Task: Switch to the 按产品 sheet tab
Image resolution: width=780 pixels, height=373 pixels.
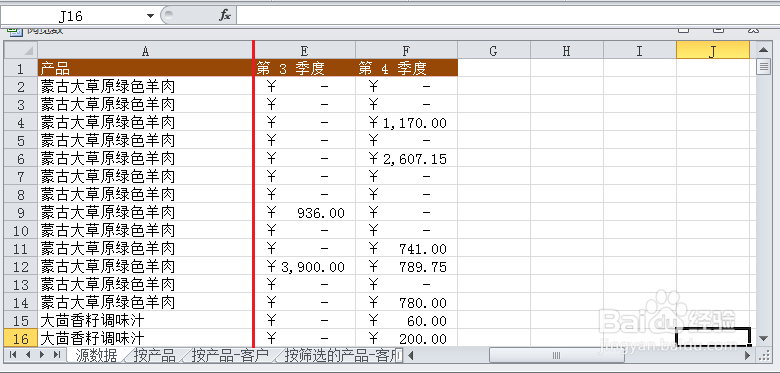Action: pyautogui.click(x=154, y=355)
